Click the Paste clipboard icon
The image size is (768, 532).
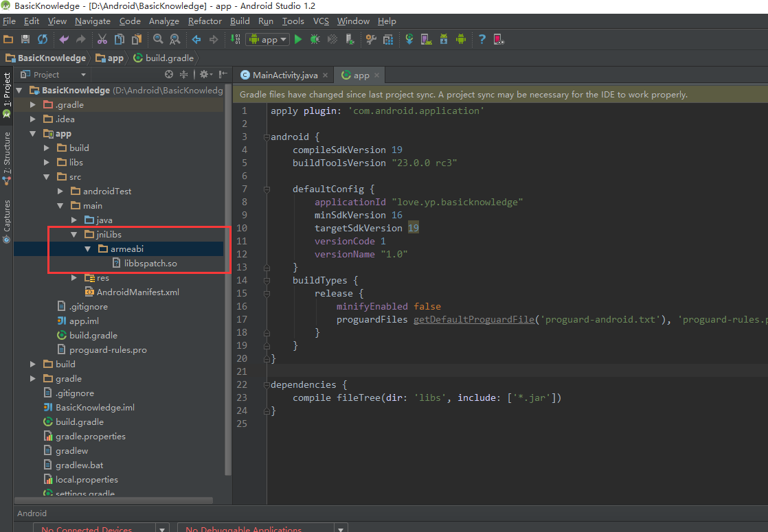[x=137, y=40]
